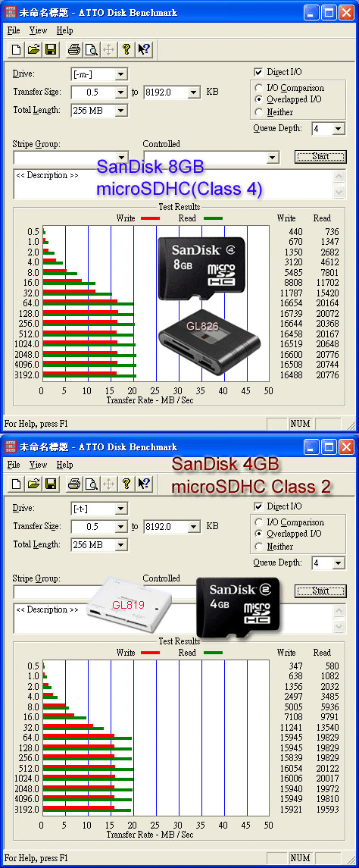Click Start button in [-t-] drive window
This screenshot has height=868, width=359.
pos(320,591)
